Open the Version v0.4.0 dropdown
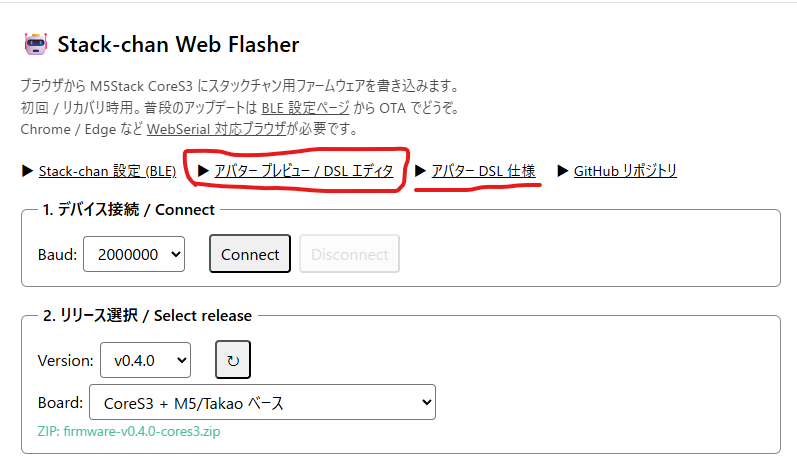797x467 pixels. 145,360
